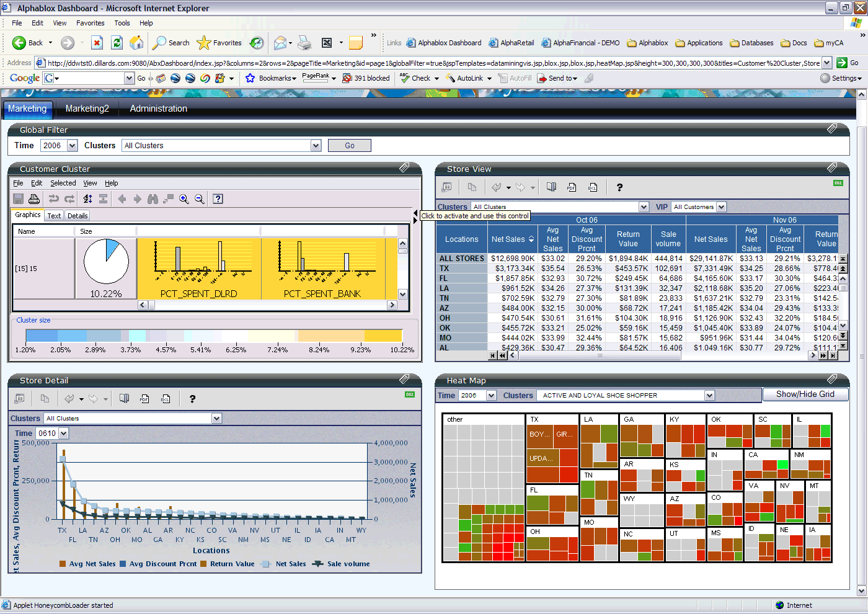Click Store Detail undo arrow icon
868x614 pixels.
coord(69,399)
